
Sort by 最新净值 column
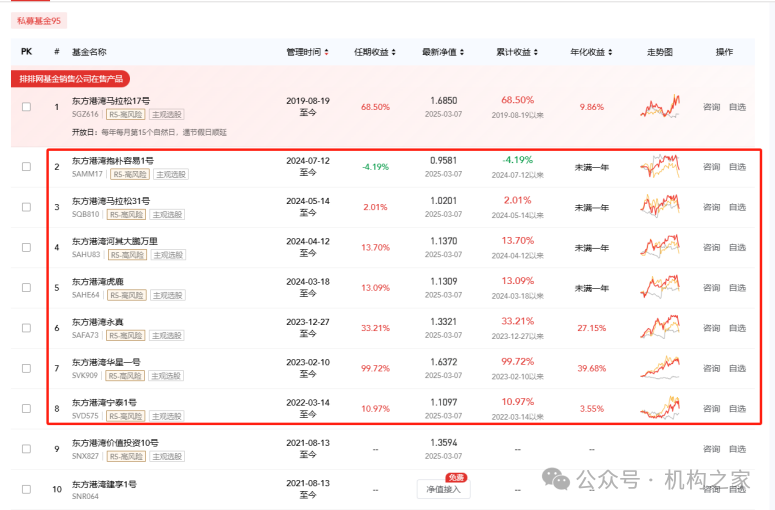point(443,52)
